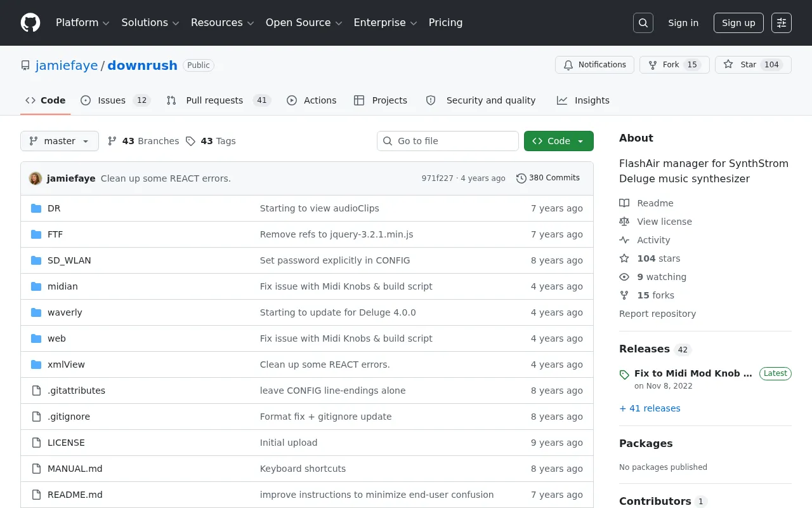Click the bell icon for Notifications

pyautogui.click(x=568, y=65)
